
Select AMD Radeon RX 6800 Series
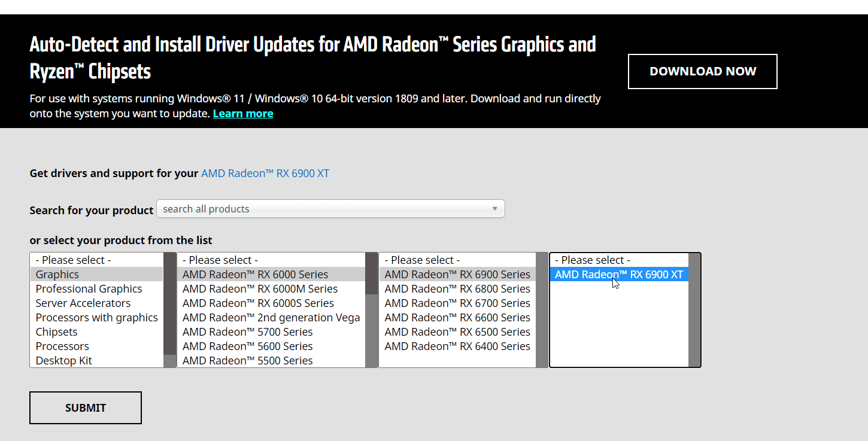pyautogui.click(x=457, y=288)
